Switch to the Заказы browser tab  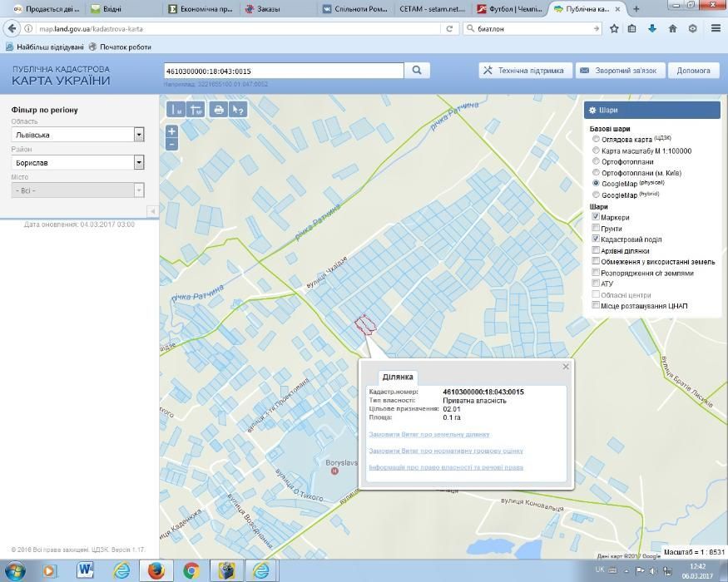pyautogui.click(x=279, y=9)
